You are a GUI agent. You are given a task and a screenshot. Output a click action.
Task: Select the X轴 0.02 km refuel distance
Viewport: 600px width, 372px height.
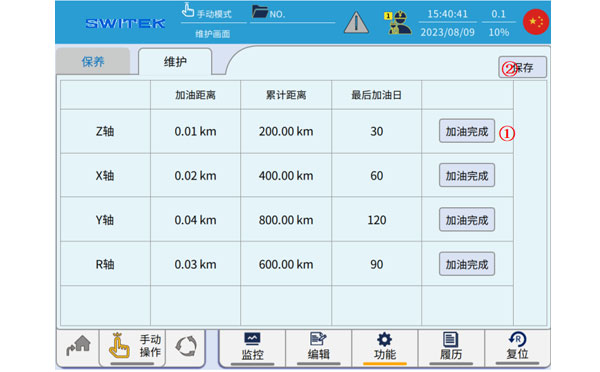pos(195,176)
